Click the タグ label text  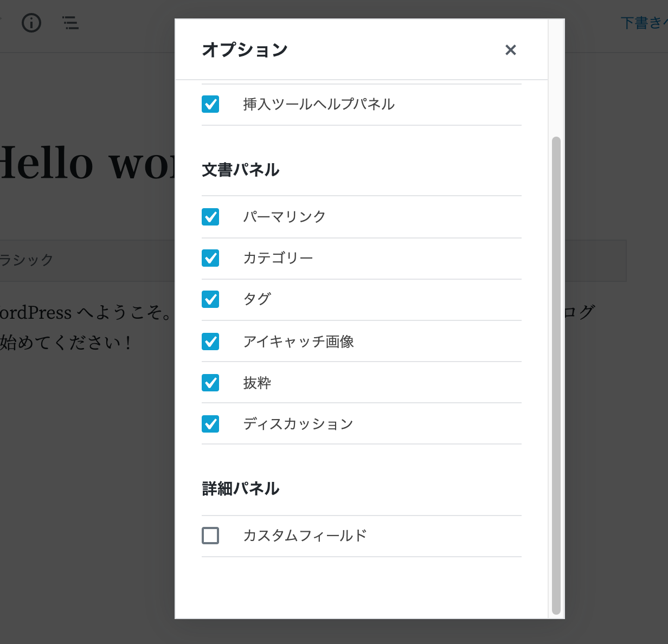coord(257,299)
